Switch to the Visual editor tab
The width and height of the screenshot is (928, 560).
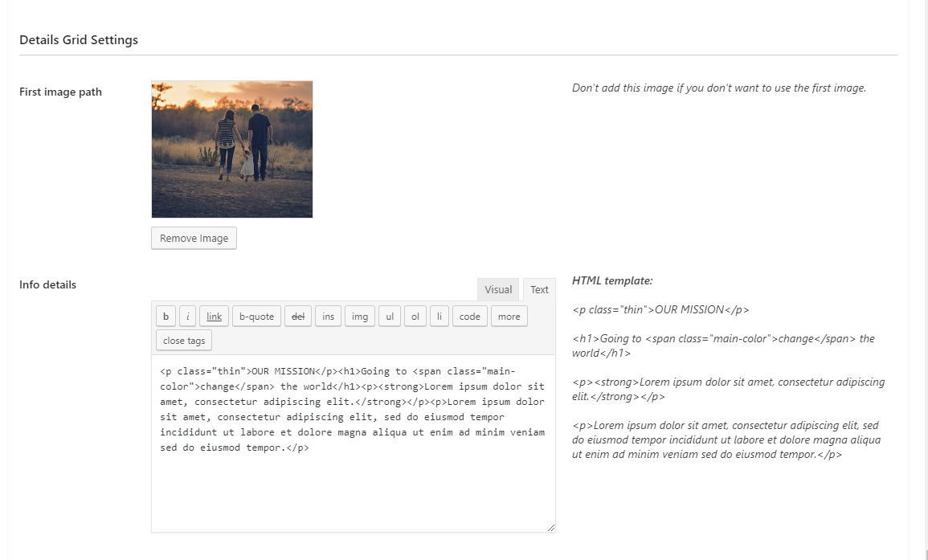click(x=498, y=289)
